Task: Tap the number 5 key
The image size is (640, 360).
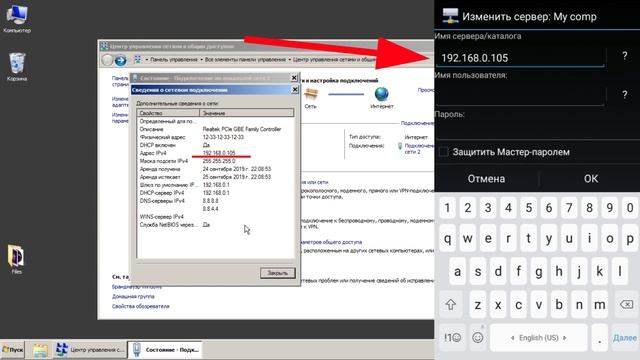Action: point(529,208)
